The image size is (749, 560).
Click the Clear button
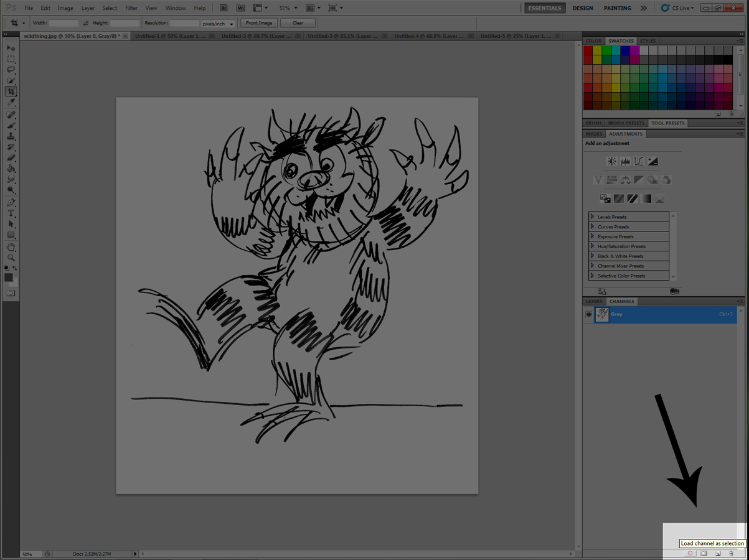point(298,23)
